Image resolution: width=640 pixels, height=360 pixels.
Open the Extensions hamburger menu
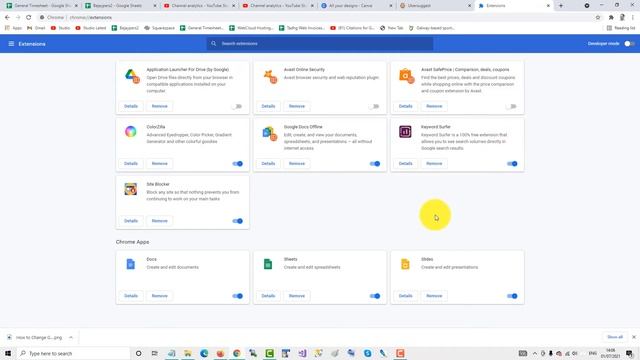[x=11, y=44]
